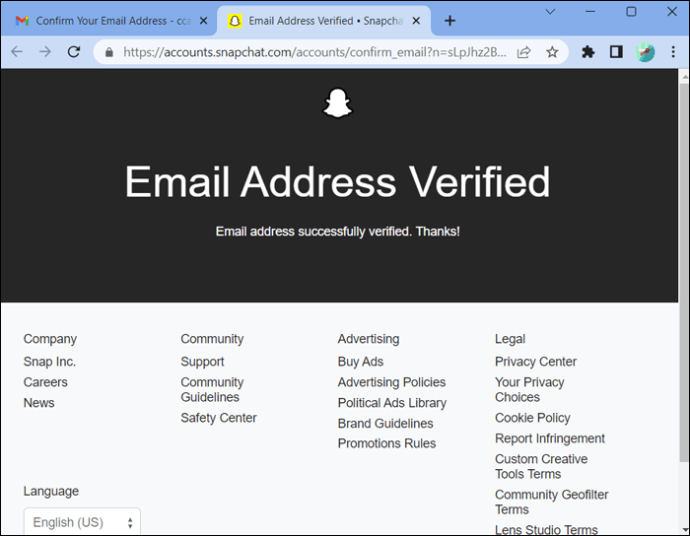
Task: Open Community Guidelines link
Action: click(x=212, y=389)
